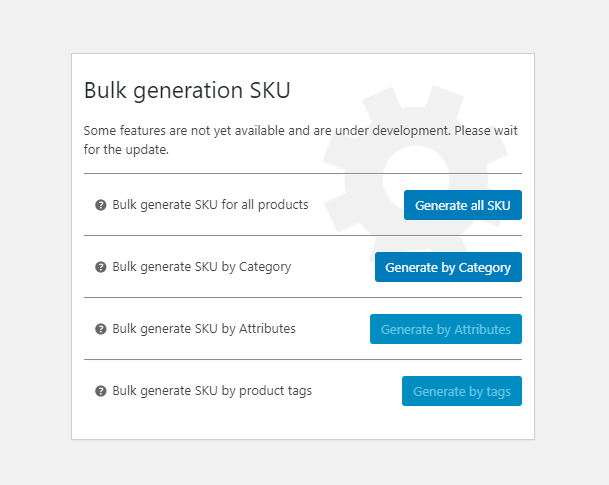Click the disabled Generate by Attributes button
609x485 pixels.
click(445, 329)
